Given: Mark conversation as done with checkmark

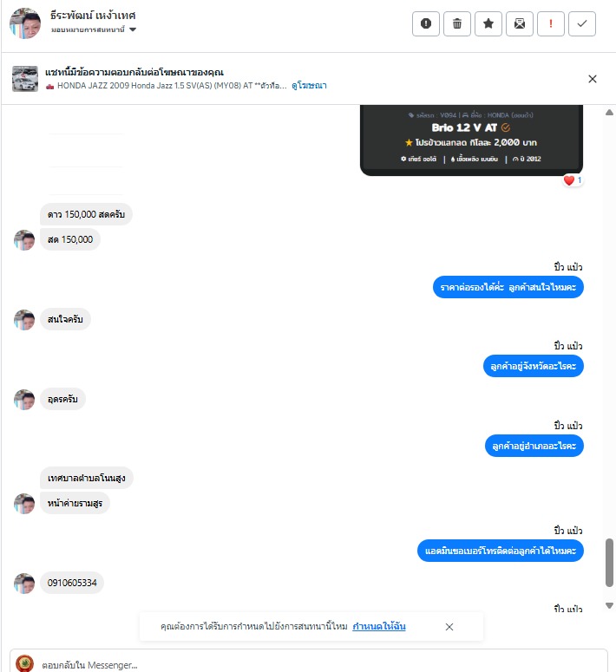Looking at the screenshot, I should point(582,23).
